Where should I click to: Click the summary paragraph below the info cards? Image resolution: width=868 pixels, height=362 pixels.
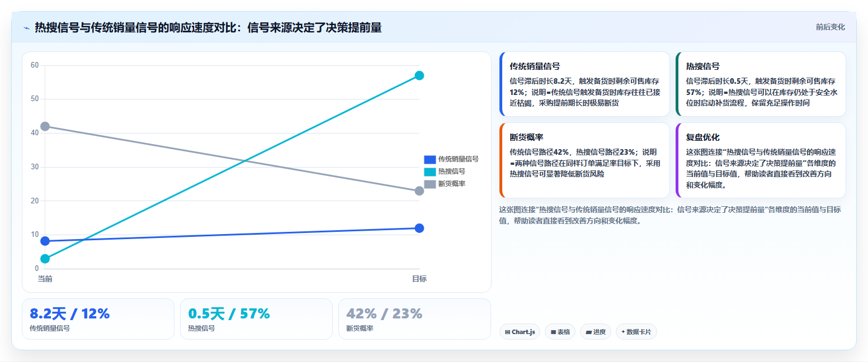coord(669,215)
